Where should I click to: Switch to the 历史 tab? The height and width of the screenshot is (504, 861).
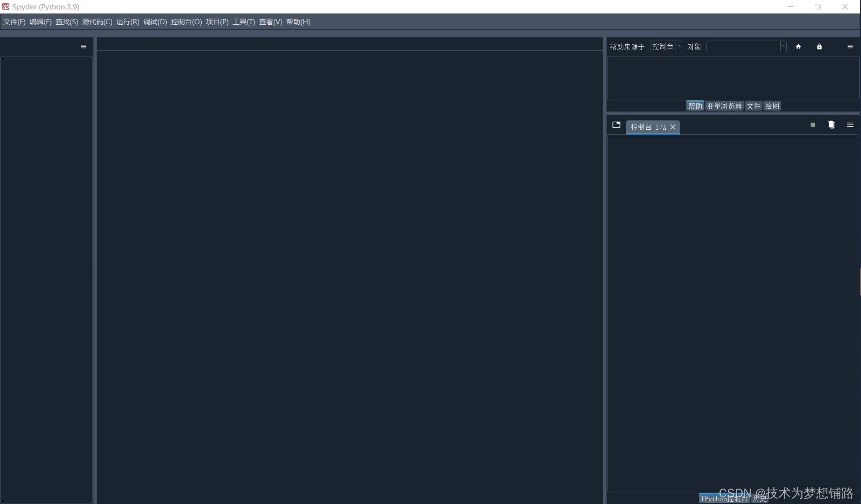(x=760, y=498)
